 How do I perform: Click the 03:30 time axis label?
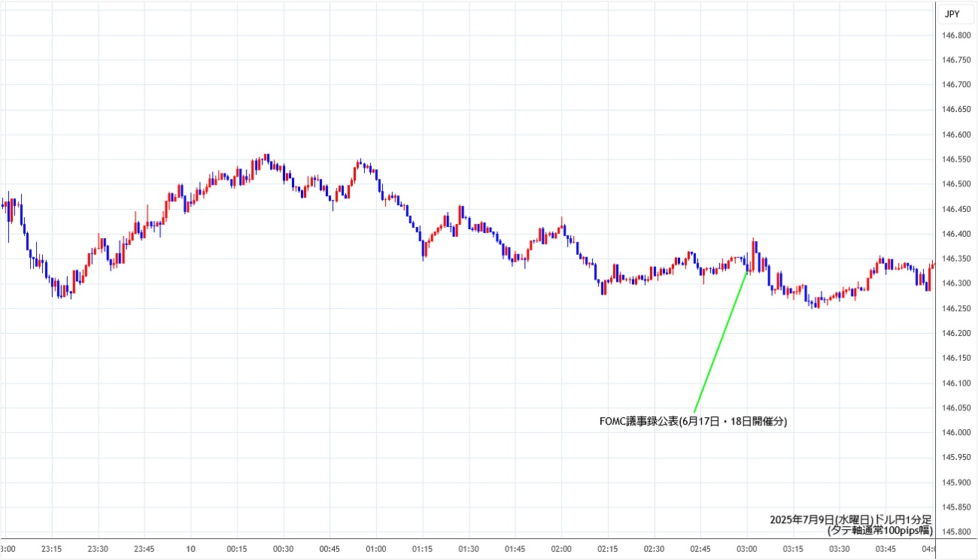pyautogui.click(x=840, y=549)
